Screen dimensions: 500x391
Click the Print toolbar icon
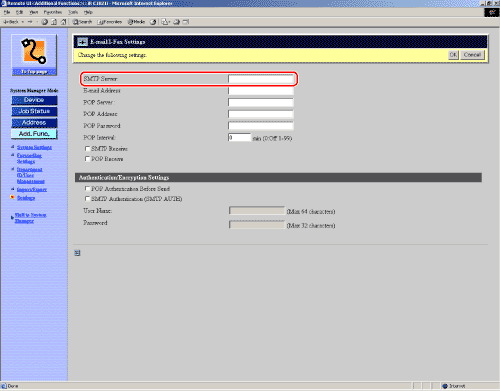(x=176, y=22)
